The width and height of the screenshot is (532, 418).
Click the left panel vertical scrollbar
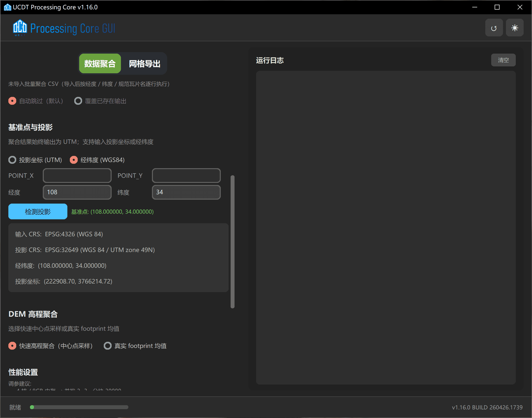pyautogui.click(x=233, y=241)
